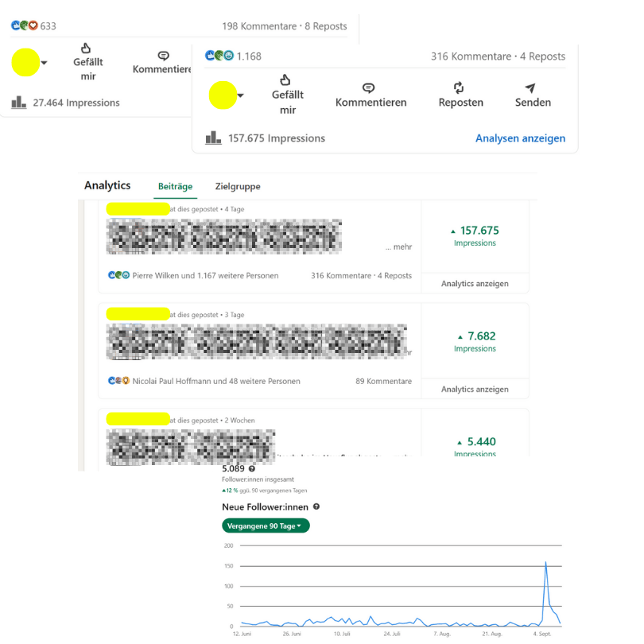Switch to the Zielgruppe tab

coord(238,187)
